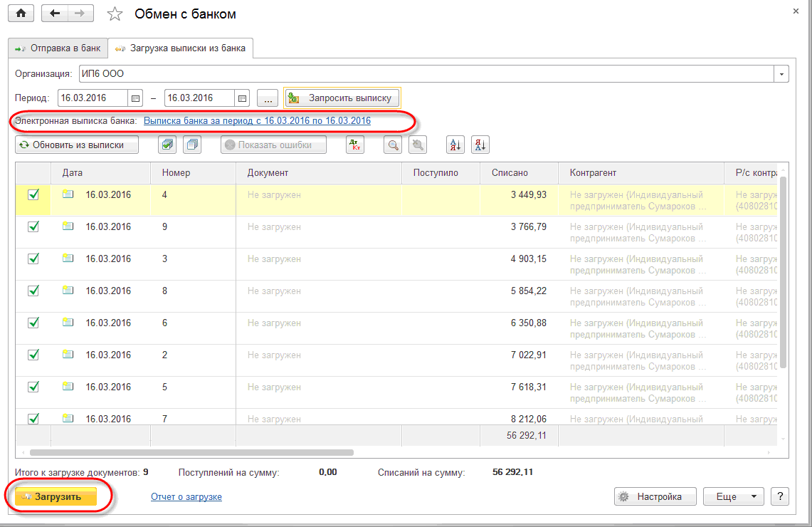Click the check all rows icon

[167, 145]
